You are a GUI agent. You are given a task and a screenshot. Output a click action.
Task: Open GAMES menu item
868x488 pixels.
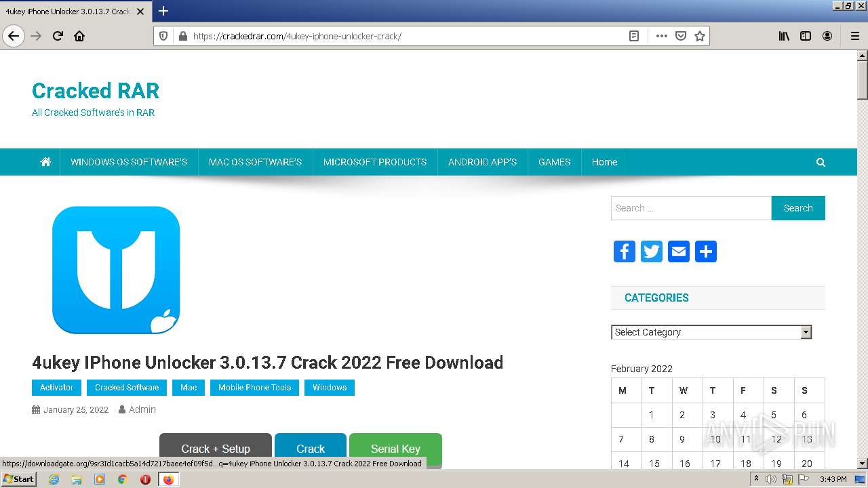pyautogui.click(x=554, y=162)
